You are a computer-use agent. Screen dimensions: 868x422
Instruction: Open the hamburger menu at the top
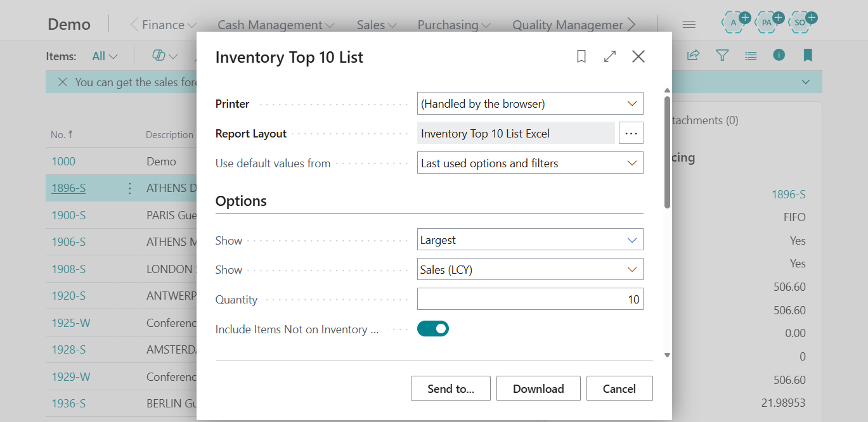(x=689, y=23)
